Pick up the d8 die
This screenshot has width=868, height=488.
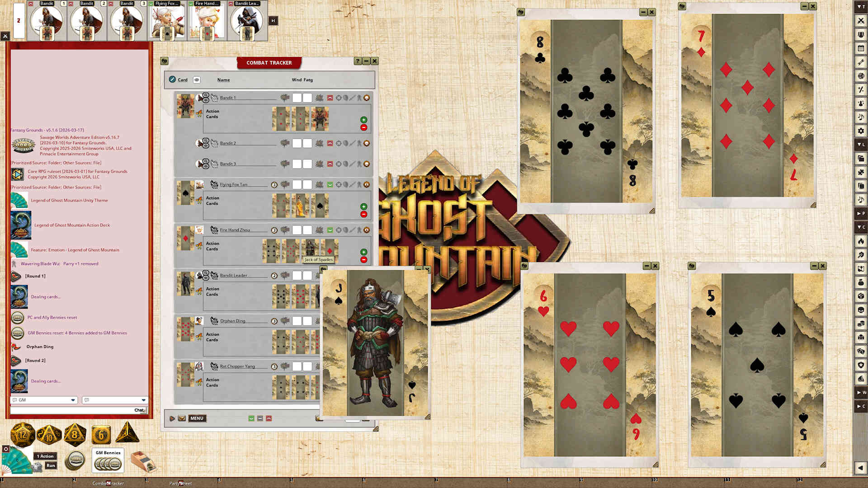(75, 435)
